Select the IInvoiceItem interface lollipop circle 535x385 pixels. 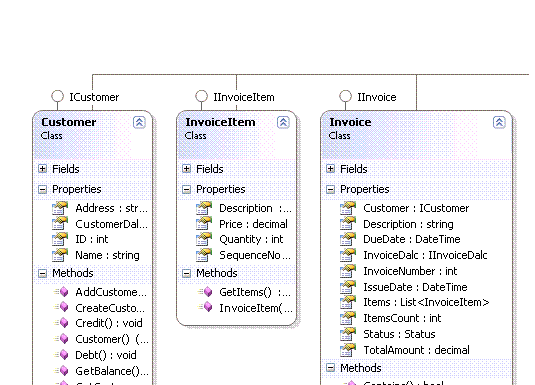(x=201, y=96)
